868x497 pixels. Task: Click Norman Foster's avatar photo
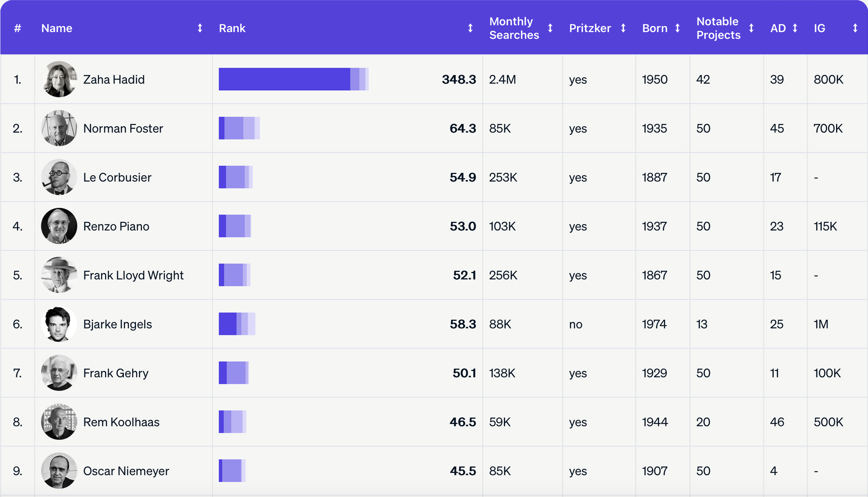pos(59,128)
